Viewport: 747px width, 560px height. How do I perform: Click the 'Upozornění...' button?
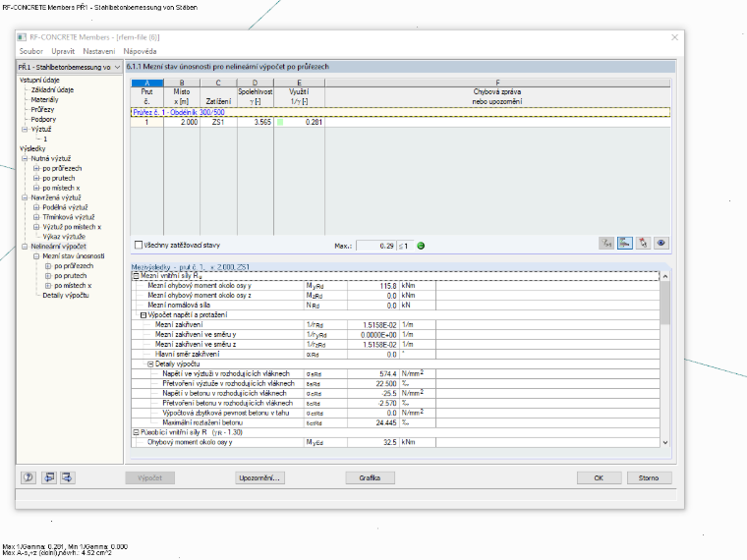click(x=260, y=477)
